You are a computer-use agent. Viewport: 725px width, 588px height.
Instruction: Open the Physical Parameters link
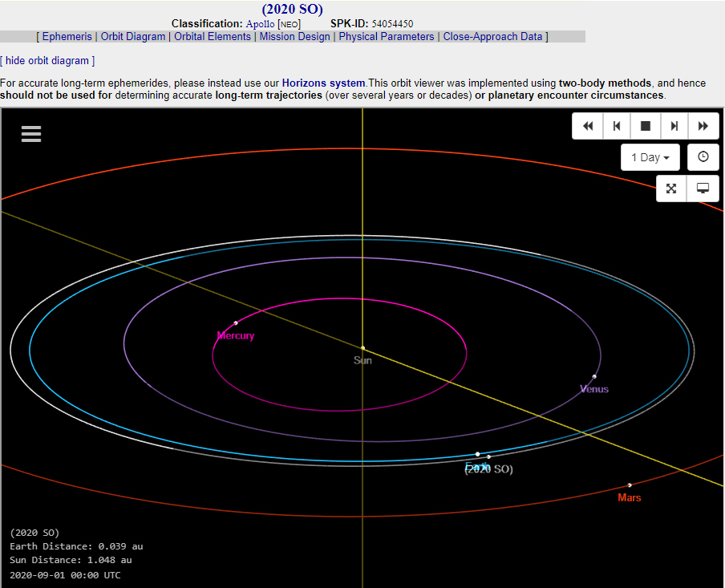coord(387,37)
